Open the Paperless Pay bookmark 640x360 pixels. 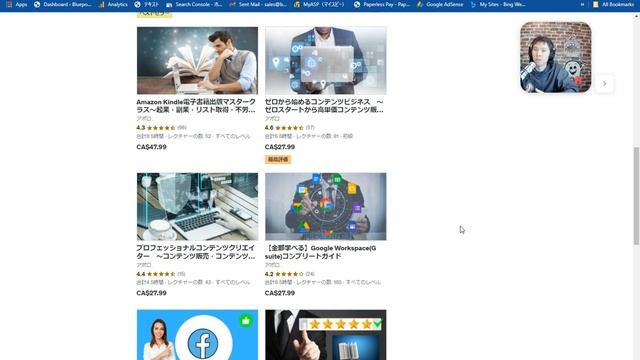click(x=382, y=4)
